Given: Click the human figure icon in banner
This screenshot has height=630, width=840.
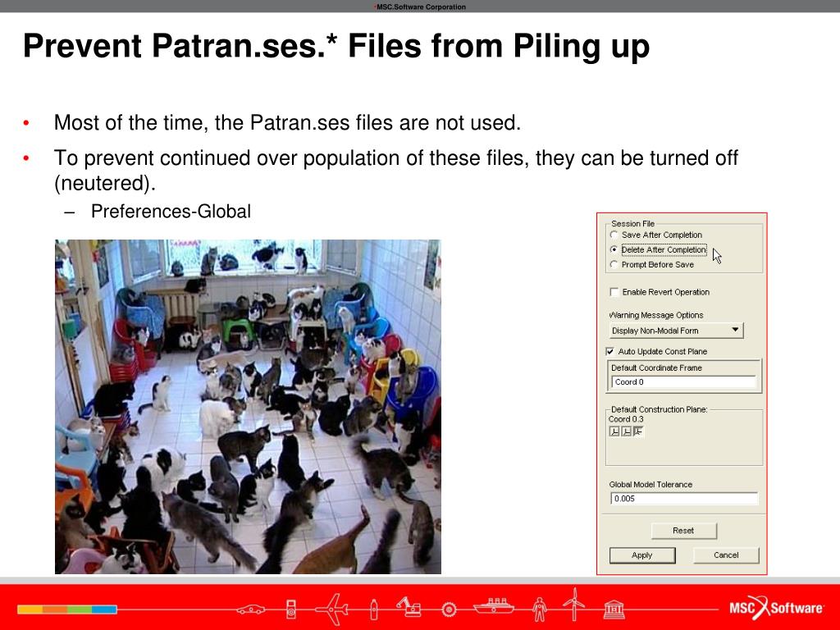Looking at the screenshot, I should click(539, 609).
